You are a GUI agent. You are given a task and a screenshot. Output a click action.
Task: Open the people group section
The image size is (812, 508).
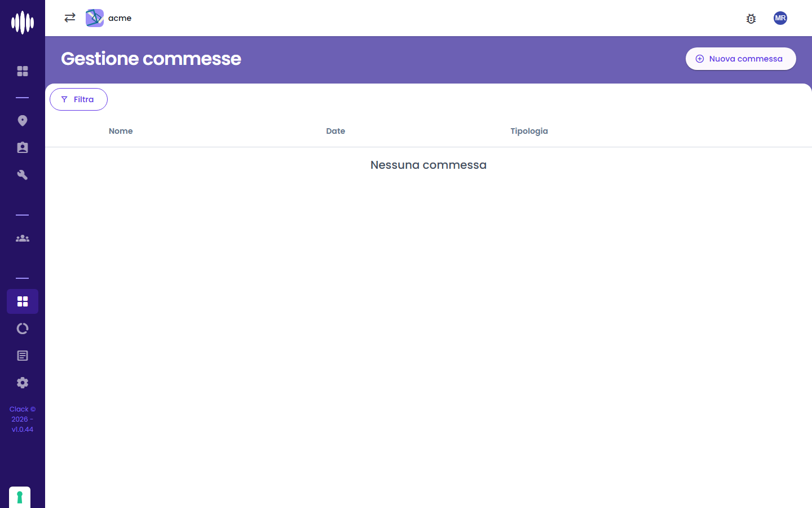(x=23, y=238)
